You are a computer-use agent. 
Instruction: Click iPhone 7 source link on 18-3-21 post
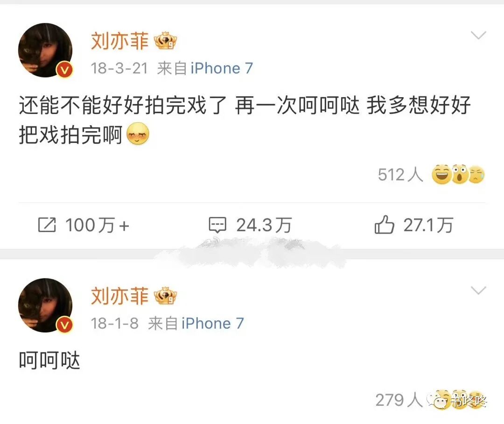[222, 68]
